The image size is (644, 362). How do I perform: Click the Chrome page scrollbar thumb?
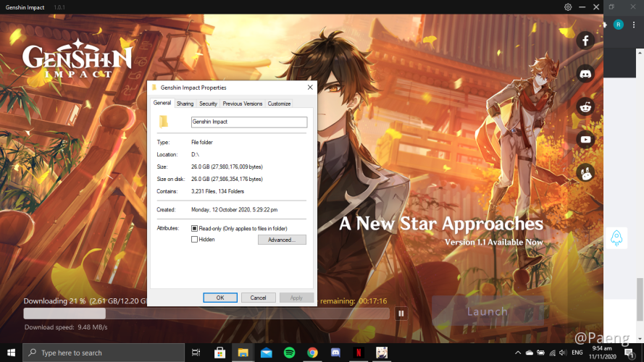coord(640,299)
